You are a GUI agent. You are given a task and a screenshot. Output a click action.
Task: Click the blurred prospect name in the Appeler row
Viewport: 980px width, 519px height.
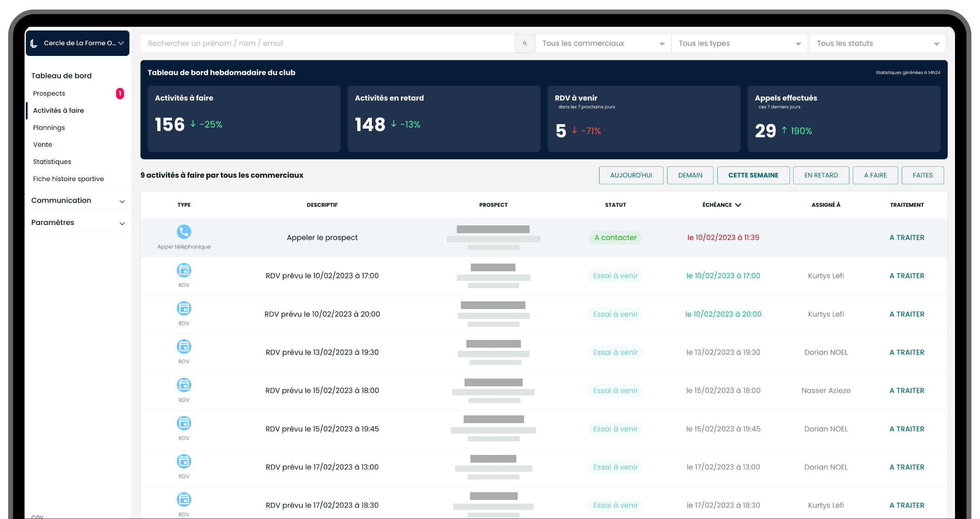(493, 230)
